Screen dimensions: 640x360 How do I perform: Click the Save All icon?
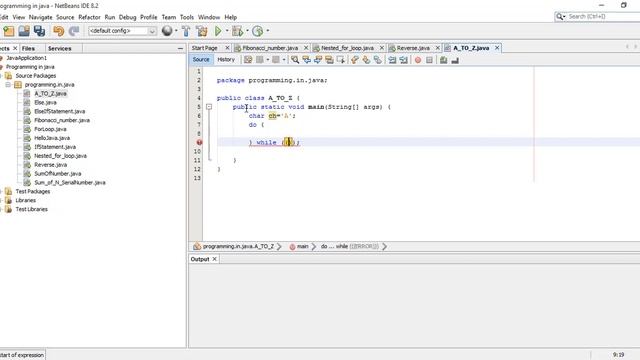pos(40,31)
